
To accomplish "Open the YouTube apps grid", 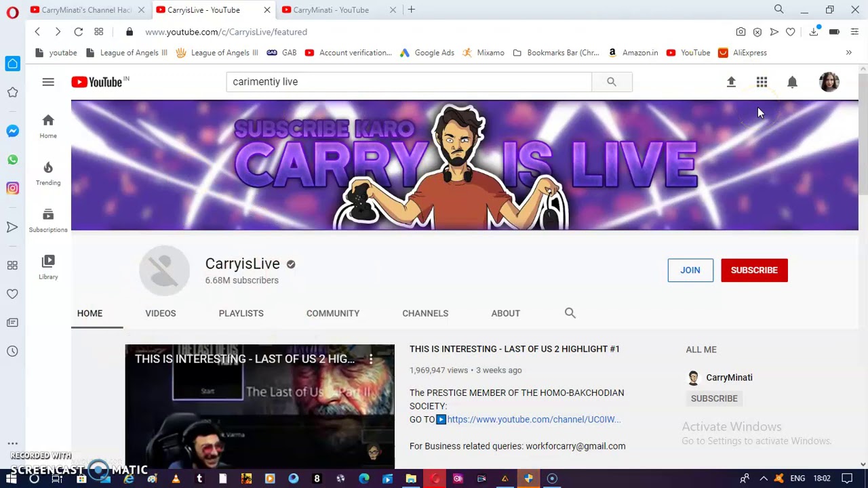I will [762, 82].
